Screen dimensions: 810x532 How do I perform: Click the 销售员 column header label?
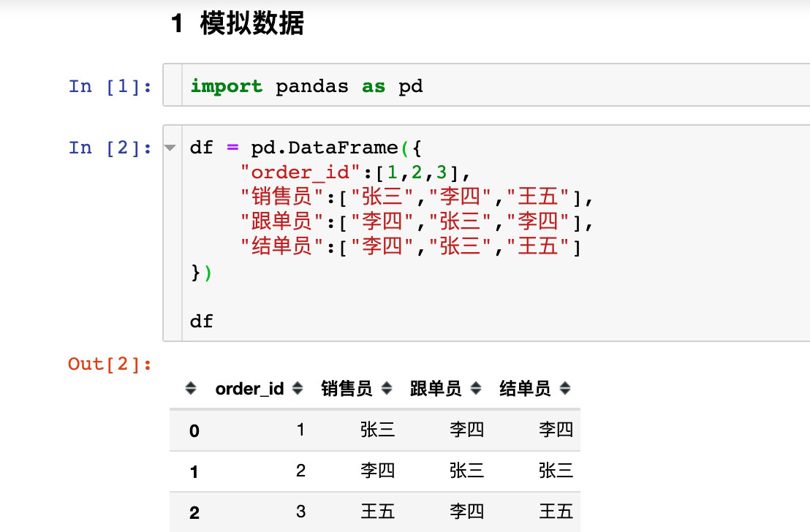coord(347,389)
